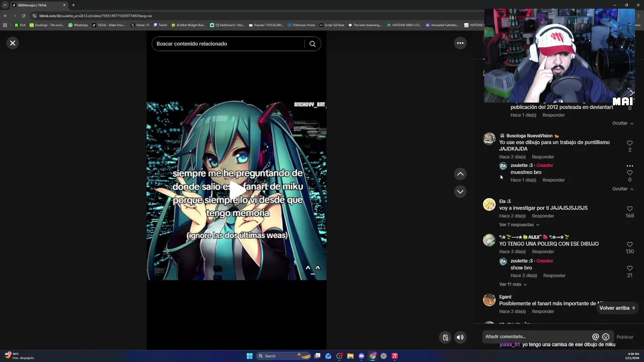This screenshot has height=362, width=644.
Task: Open the Twitch bookmark
Action: click(x=160, y=25)
